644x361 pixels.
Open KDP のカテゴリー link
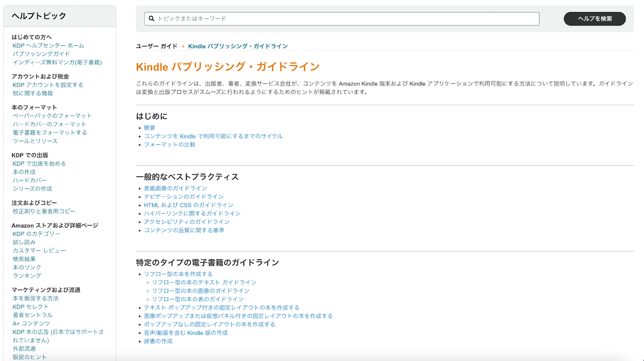pyautogui.click(x=37, y=234)
